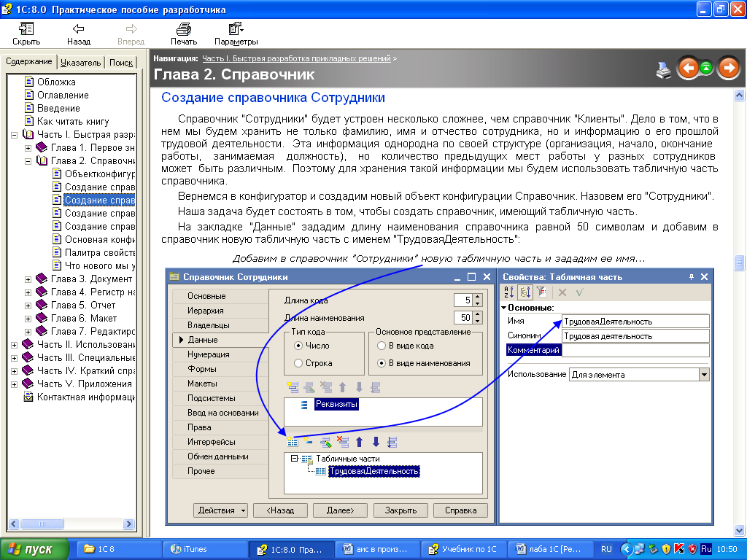Screen dimensions: 747x560
Task: Follow the Часть I navigation breadcrumb link
Action: 296,58
